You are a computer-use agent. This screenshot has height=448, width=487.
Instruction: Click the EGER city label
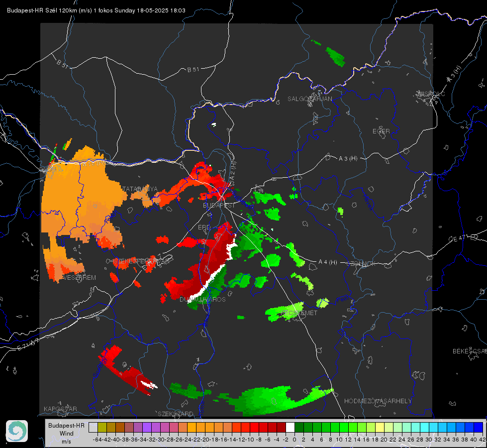[381, 131]
